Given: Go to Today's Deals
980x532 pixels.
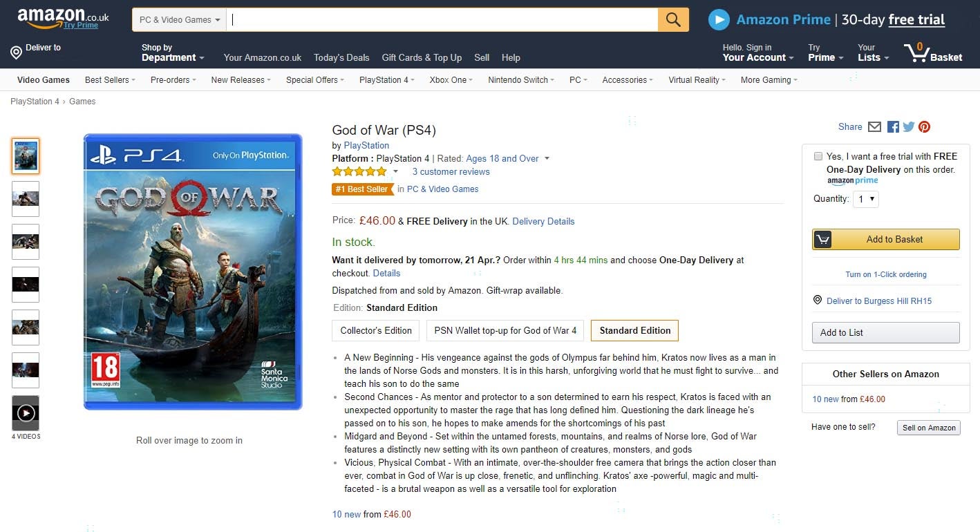Looking at the screenshot, I should click(341, 58).
